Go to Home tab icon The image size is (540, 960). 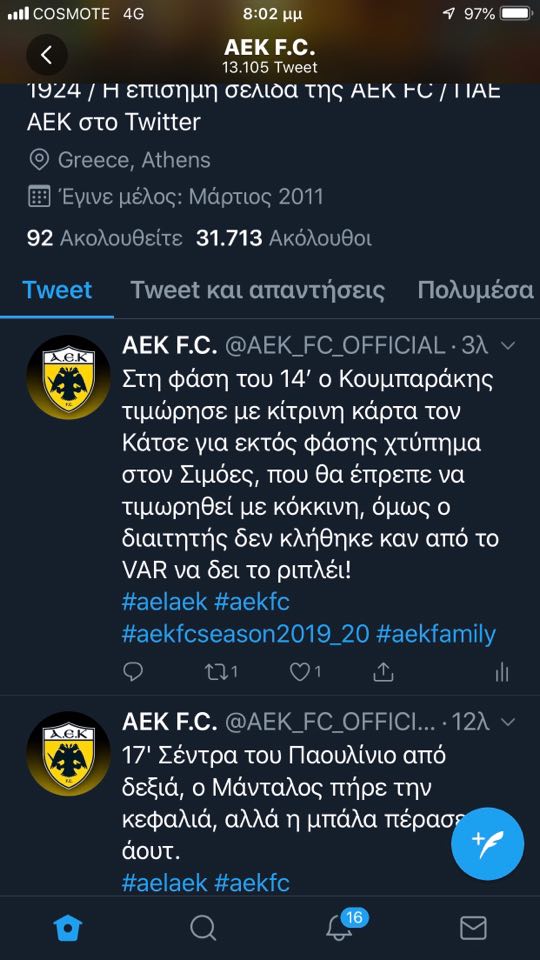click(67, 928)
